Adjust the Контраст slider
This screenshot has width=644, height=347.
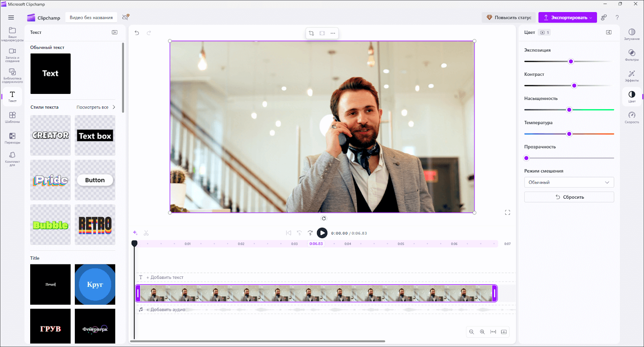[574, 85]
